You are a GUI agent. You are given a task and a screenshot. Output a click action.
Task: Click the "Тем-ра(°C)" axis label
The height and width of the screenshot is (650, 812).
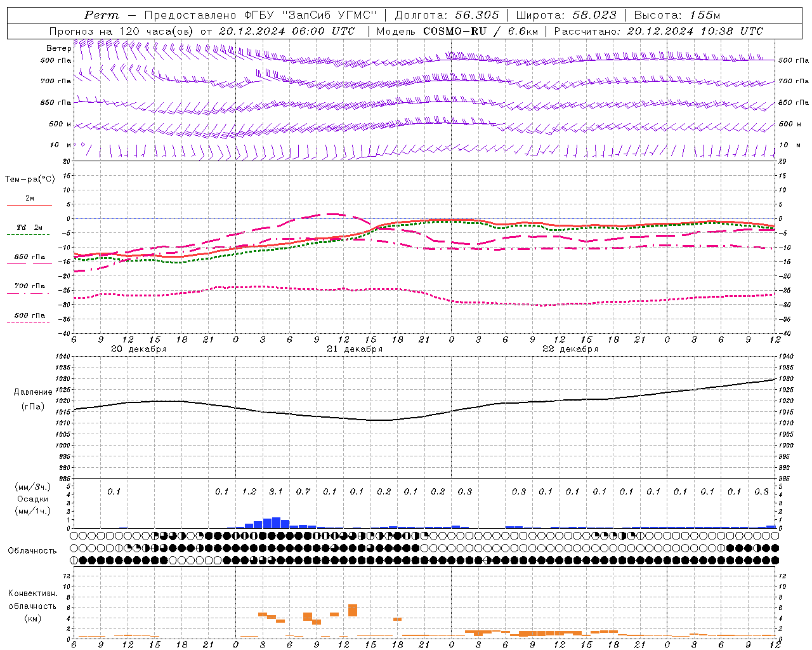click(x=30, y=180)
